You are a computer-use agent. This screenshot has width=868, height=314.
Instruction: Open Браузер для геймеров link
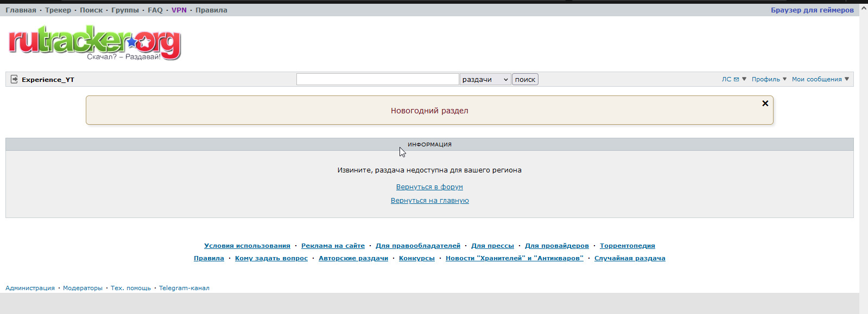(812, 10)
